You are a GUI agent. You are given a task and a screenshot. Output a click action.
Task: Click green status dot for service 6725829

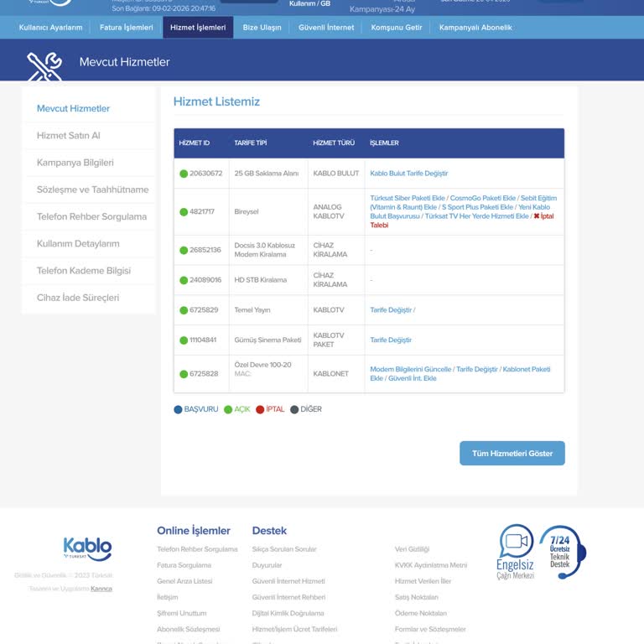coord(184,310)
